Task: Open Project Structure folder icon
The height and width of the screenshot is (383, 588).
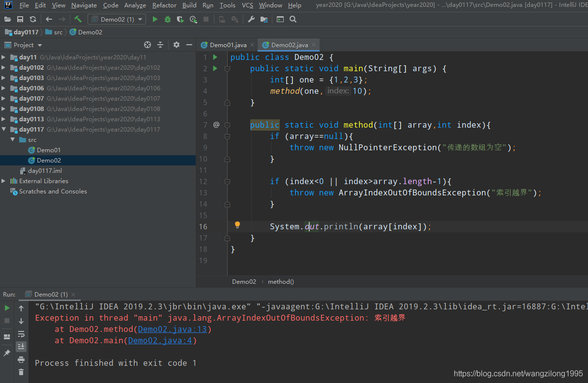Action: pyautogui.click(x=264, y=19)
